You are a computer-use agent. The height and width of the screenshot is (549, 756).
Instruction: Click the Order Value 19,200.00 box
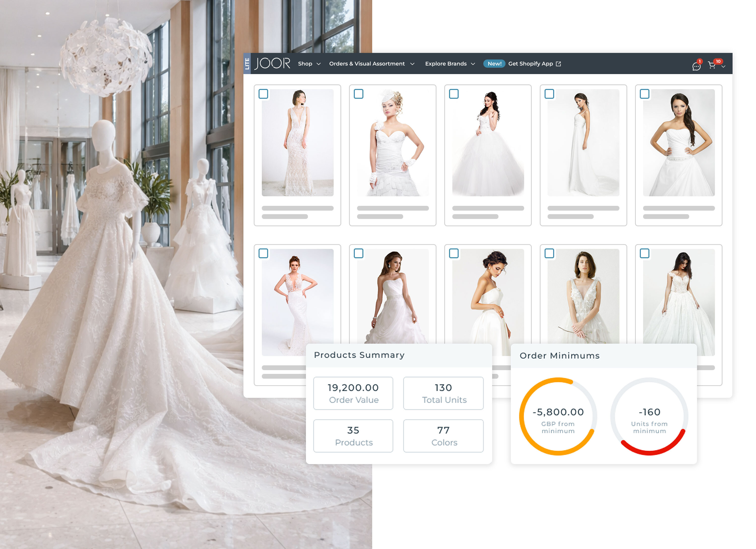(x=353, y=393)
